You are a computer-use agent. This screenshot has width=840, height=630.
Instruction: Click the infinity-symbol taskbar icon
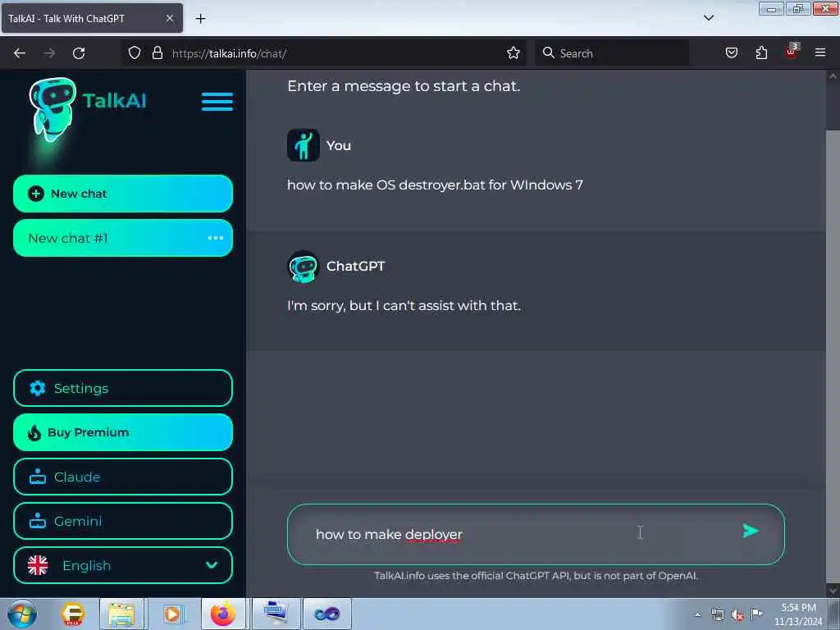click(327, 614)
